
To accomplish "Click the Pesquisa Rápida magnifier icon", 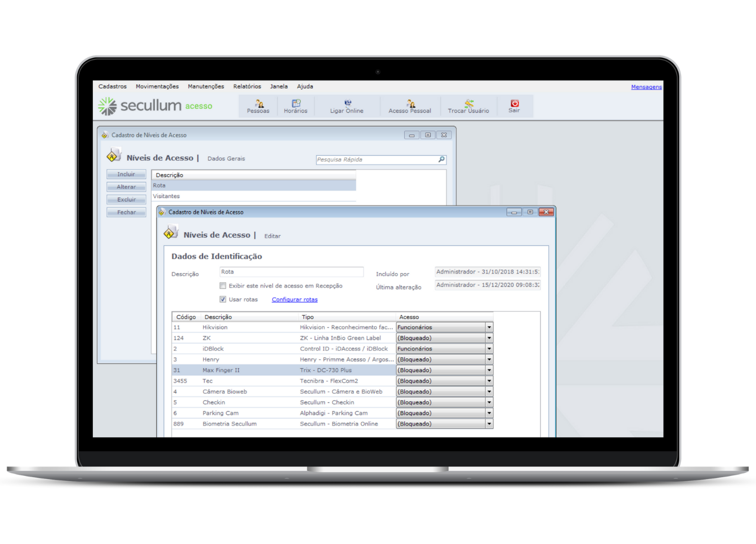I will coord(442,160).
